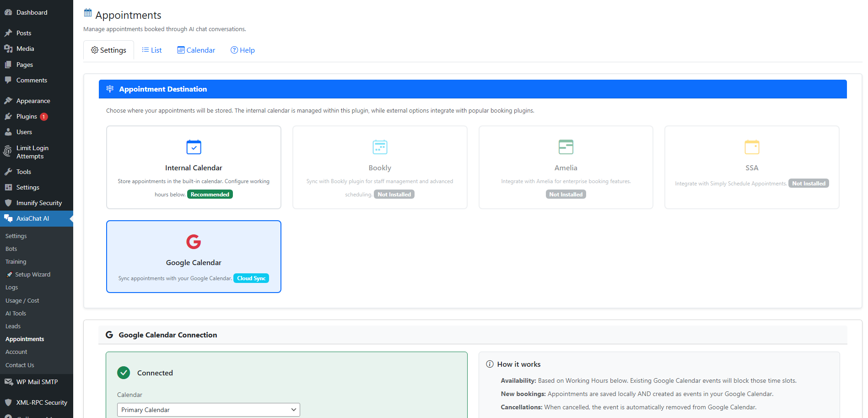
Task: Open the Primary Calendar dropdown
Action: coord(208,409)
